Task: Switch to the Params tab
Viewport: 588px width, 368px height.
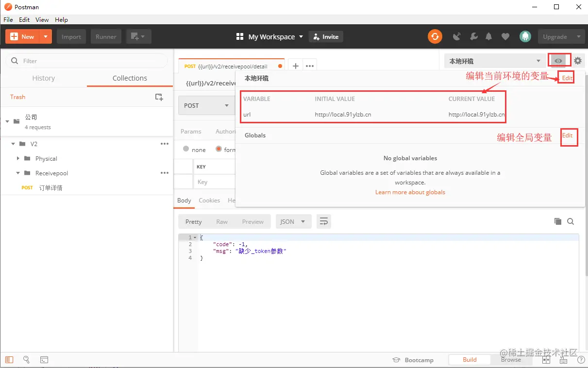Action: click(x=191, y=132)
